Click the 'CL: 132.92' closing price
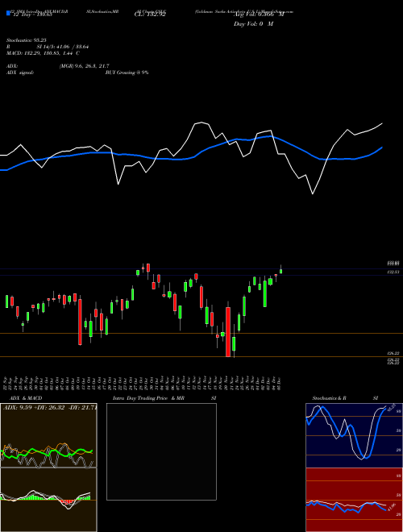 point(150,15)
